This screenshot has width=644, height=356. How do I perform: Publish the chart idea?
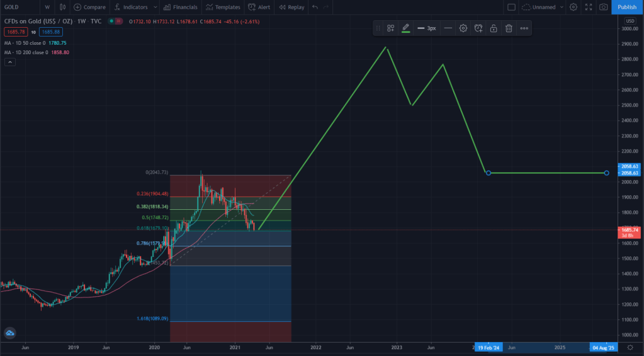coord(626,7)
